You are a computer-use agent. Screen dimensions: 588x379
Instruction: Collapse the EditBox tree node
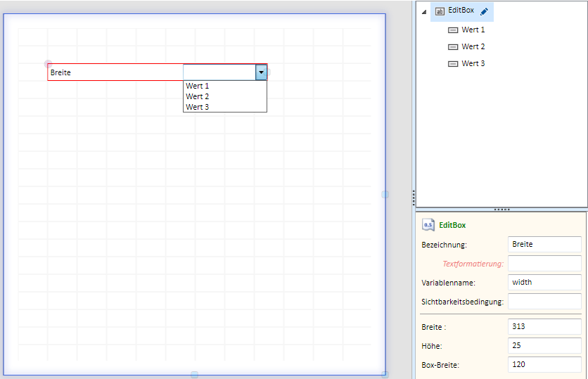(423, 12)
